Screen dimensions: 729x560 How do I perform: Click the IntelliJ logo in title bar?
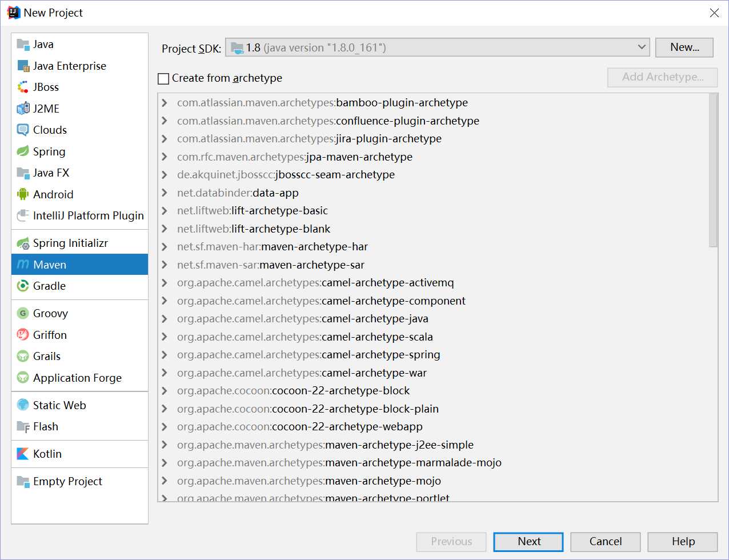14,13
